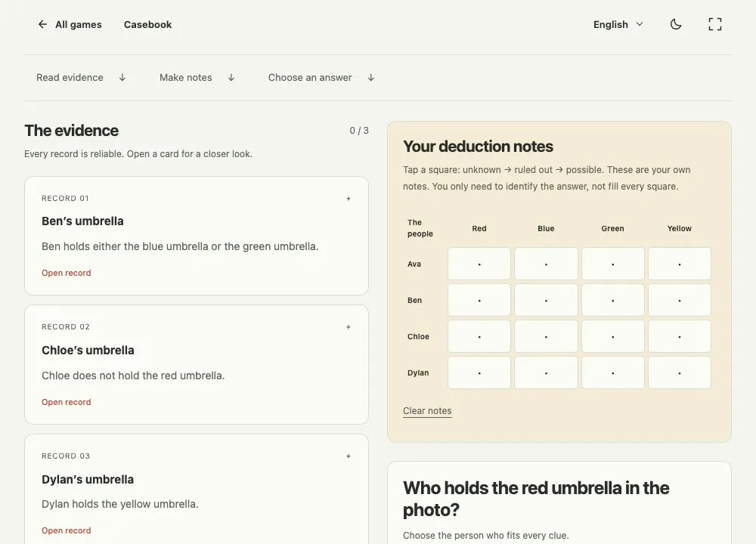Viewport: 756px width, 544px height.
Task: Toggle the Ava Yellow square
Action: pos(680,264)
